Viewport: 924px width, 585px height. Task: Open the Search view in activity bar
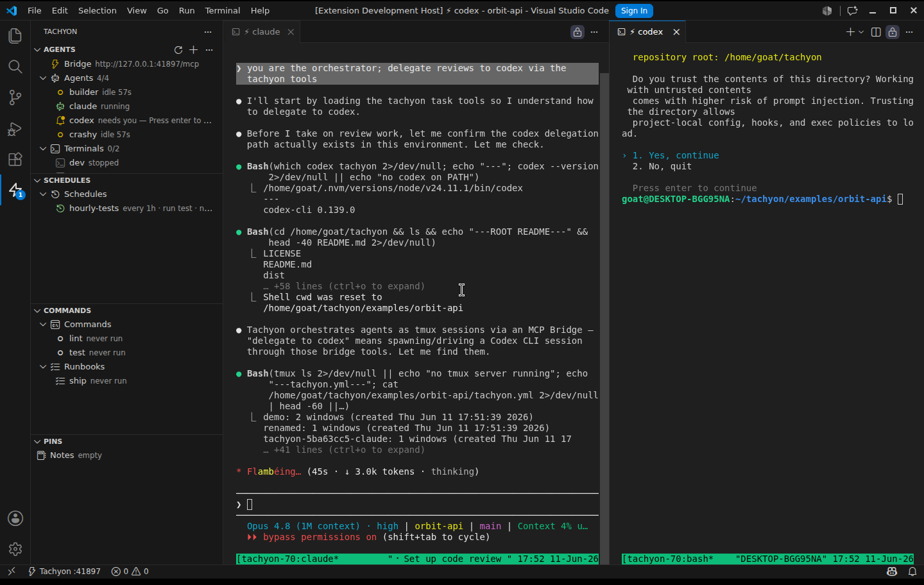(15, 67)
